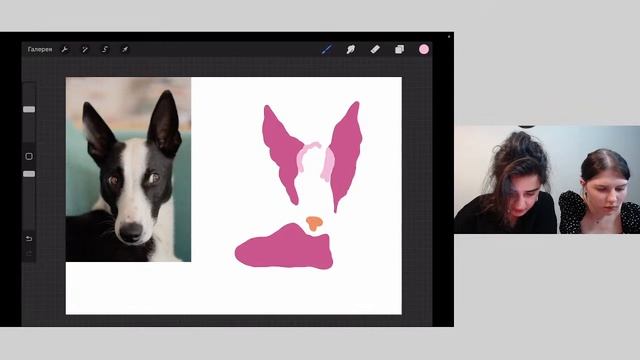Select the Brush tool
The image size is (640, 360).
327,49
